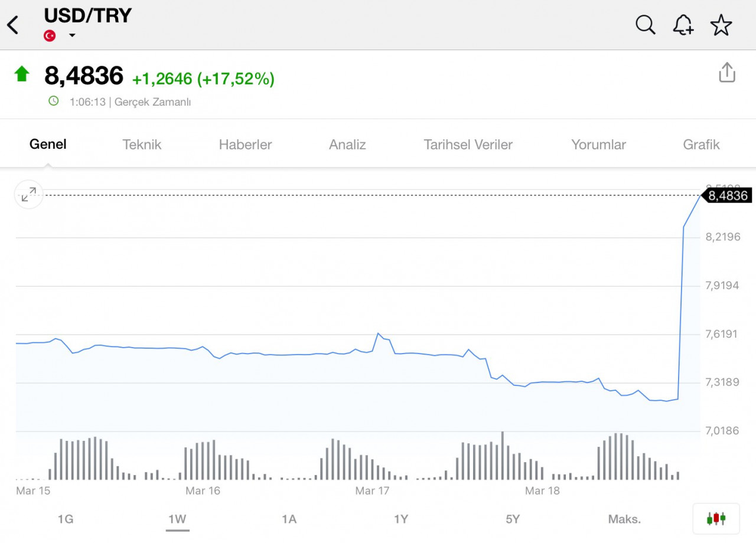Add USD/TRY to favorites with star icon
The width and height of the screenshot is (756, 543).
721,25
